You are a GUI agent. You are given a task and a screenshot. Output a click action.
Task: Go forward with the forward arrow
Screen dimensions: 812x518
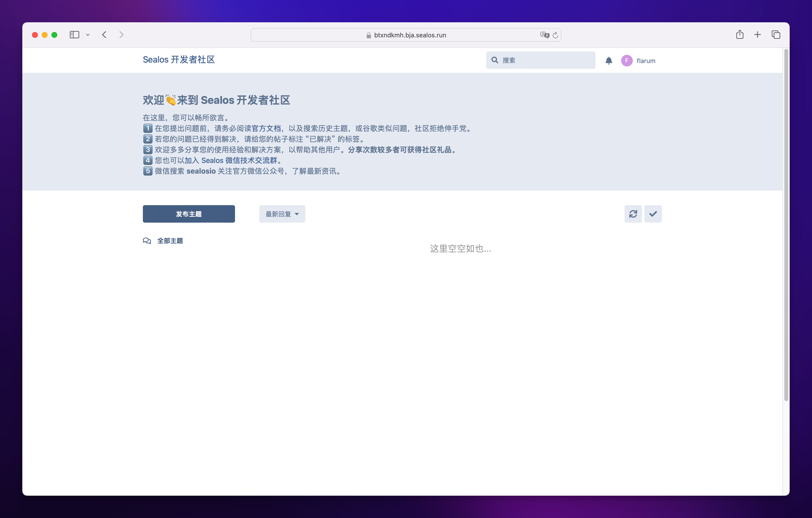(x=122, y=35)
